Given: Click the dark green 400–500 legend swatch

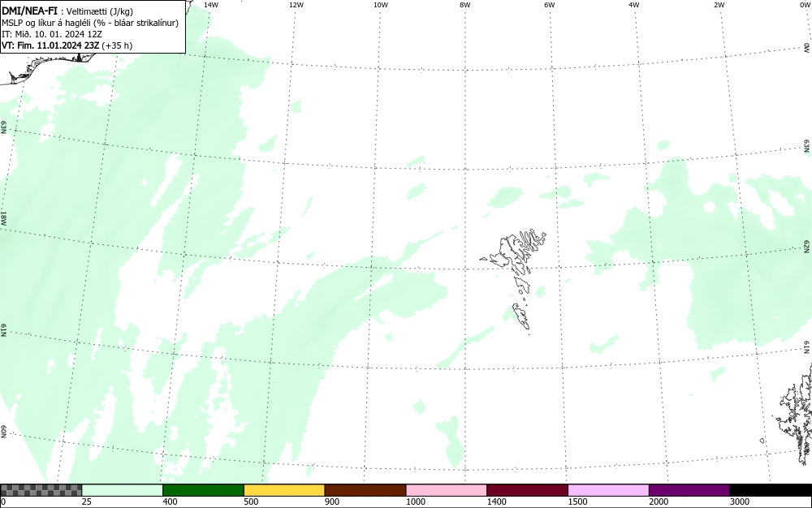Looking at the screenshot, I should point(203,490).
